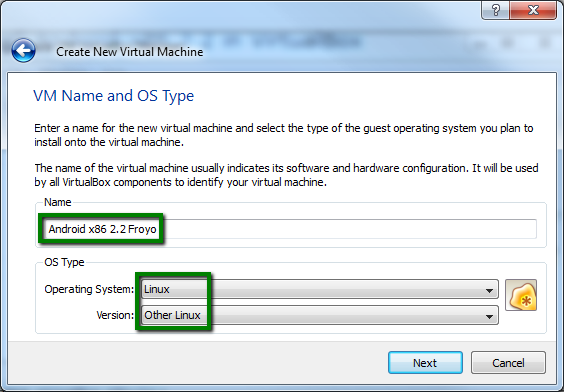Go back with the blue arrow button
The width and height of the screenshot is (564, 392).
(x=23, y=51)
